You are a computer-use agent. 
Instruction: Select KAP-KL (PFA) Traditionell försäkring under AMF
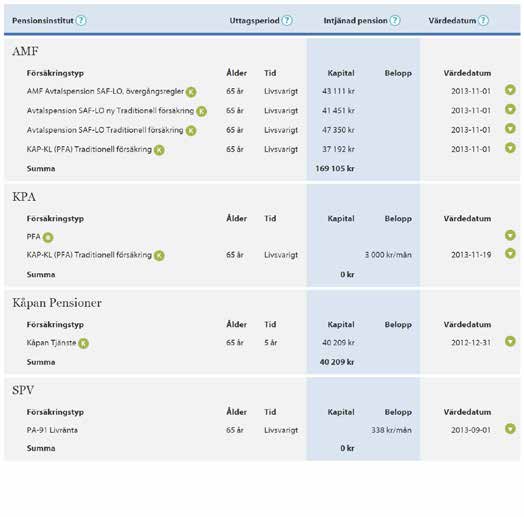tap(89, 149)
